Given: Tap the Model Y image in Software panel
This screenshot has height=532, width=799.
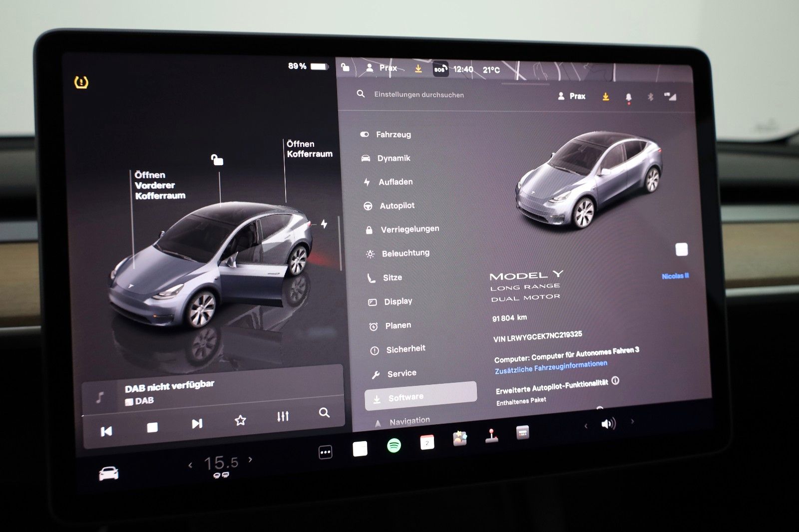Looking at the screenshot, I should click(x=589, y=180).
